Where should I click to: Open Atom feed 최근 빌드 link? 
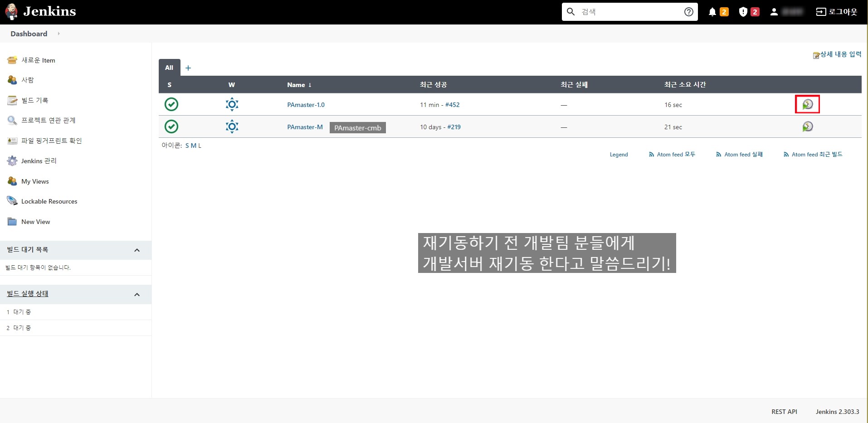coord(813,155)
